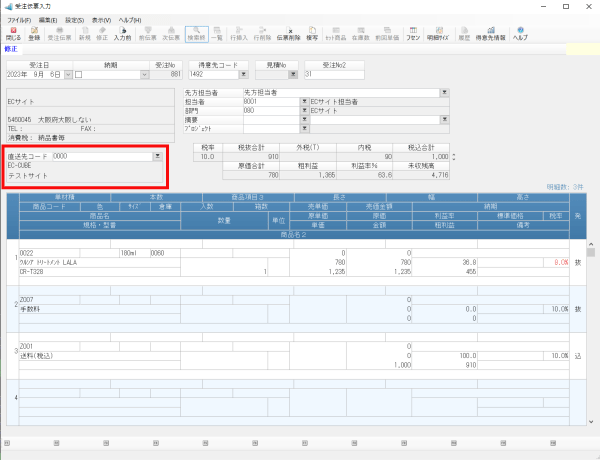Click the 得意先コード field showing 1492
This screenshot has width=600, height=460.
[214, 75]
